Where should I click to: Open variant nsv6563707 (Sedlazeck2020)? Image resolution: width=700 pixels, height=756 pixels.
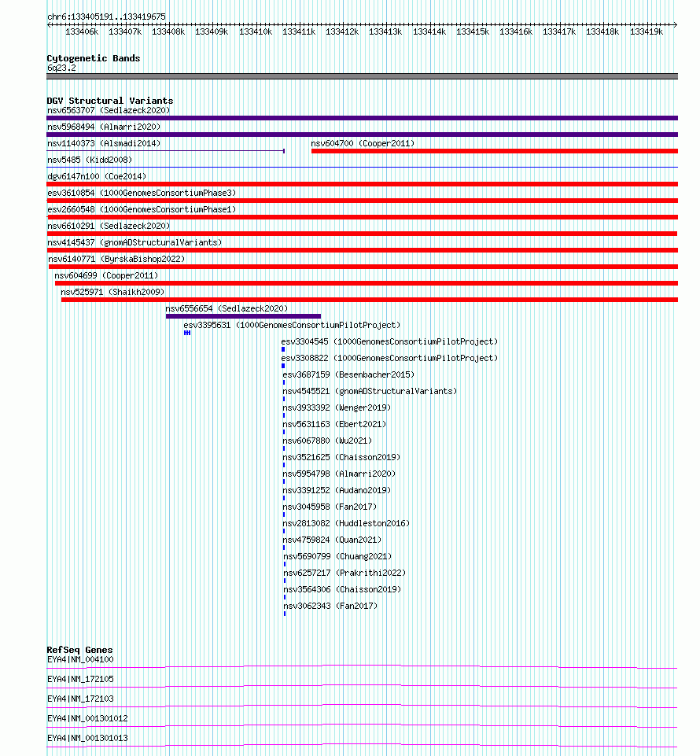(x=109, y=110)
